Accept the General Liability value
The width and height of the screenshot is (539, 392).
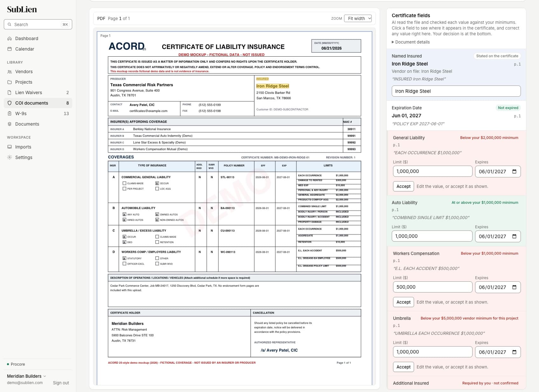point(403,186)
